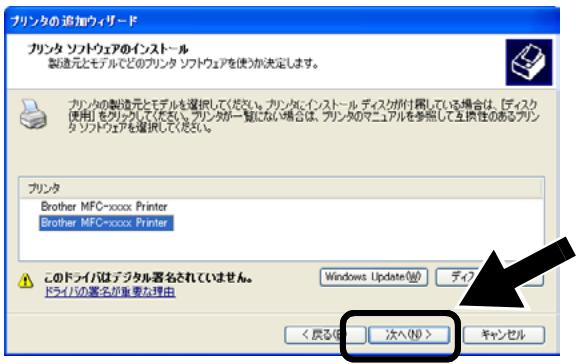Click the yellow warning triangle icon
The height and width of the screenshot is (364, 576).
(x=26, y=281)
